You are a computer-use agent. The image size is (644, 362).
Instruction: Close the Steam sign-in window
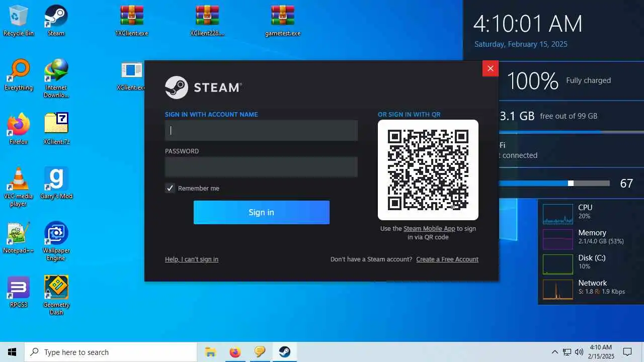(x=491, y=68)
